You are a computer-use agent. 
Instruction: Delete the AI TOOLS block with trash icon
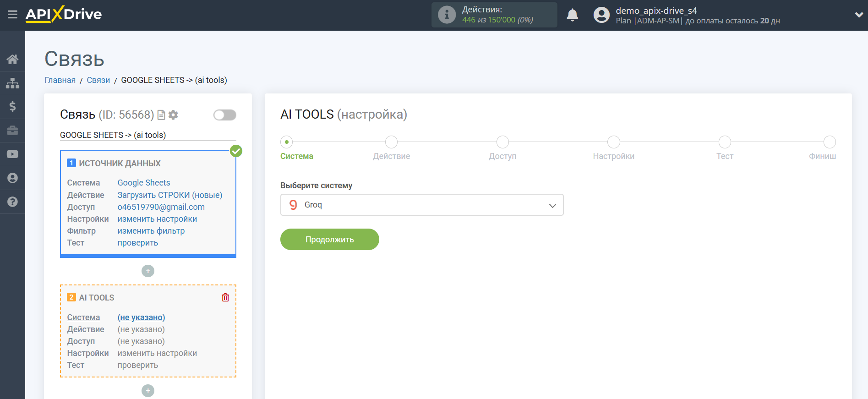click(225, 297)
